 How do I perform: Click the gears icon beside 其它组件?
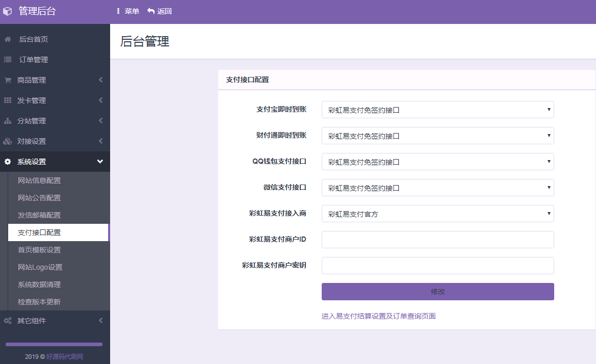click(x=7, y=321)
